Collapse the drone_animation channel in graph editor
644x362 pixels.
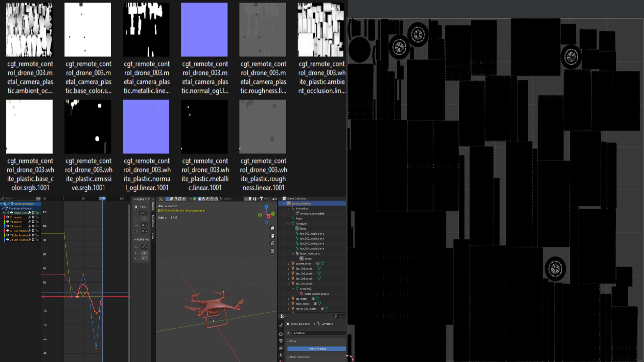1,203
